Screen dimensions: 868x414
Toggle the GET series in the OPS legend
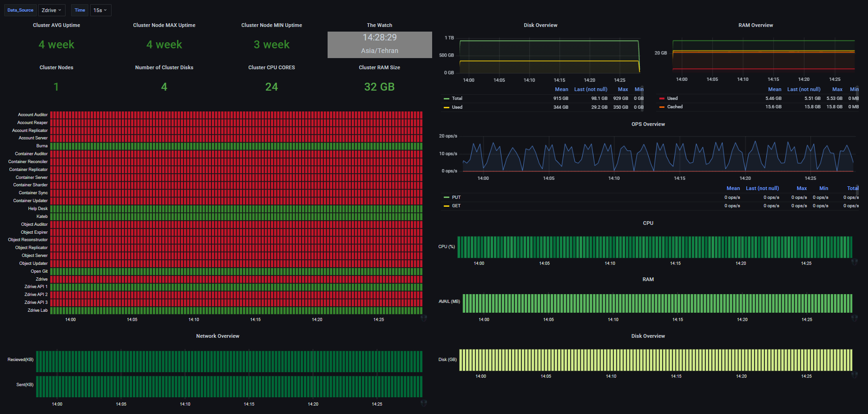click(456, 206)
